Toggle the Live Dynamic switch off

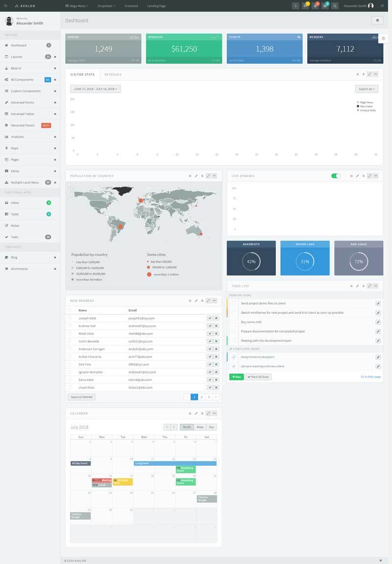click(336, 176)
